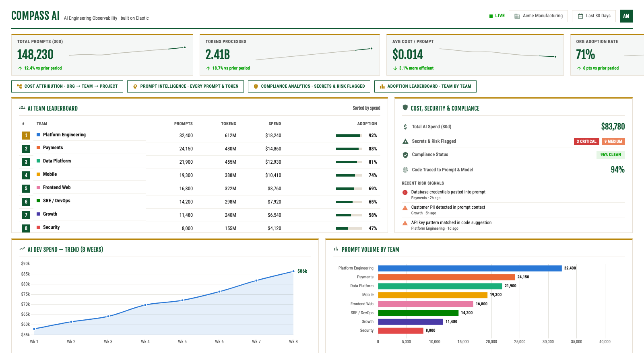Select the SRE / DevOps team name
This screenshot has width=644, height=362.
click(x=57, y=201)
